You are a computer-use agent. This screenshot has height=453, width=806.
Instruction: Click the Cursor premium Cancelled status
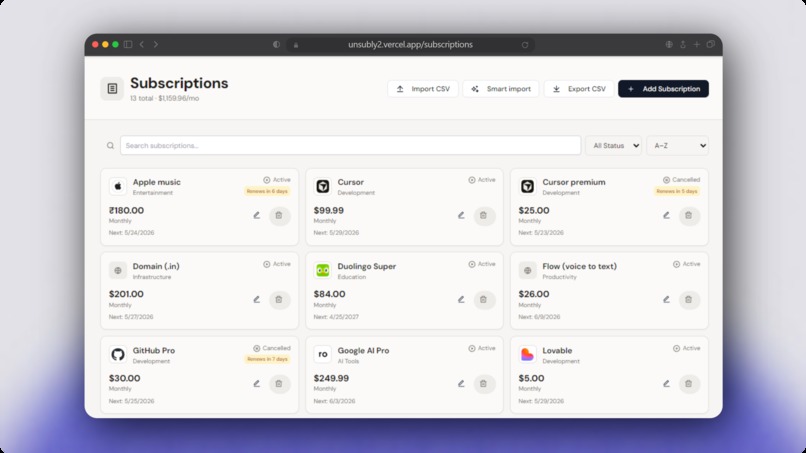coord(682,180)
